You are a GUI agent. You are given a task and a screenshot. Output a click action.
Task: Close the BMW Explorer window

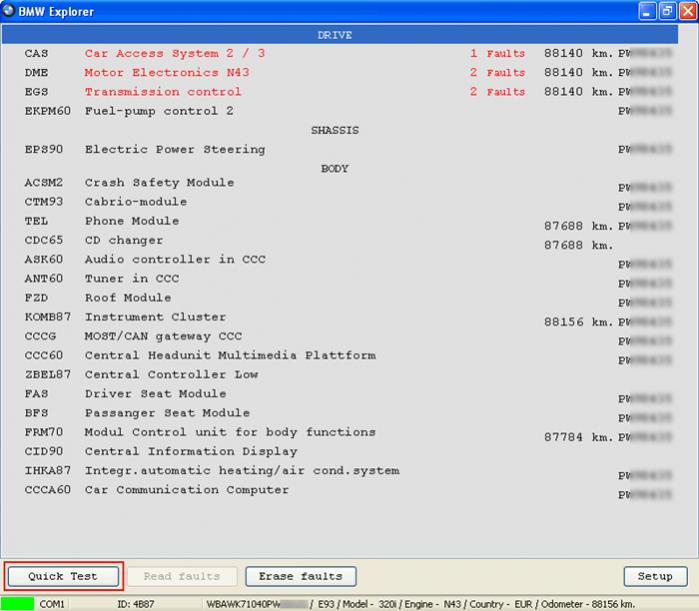point(688,11)
